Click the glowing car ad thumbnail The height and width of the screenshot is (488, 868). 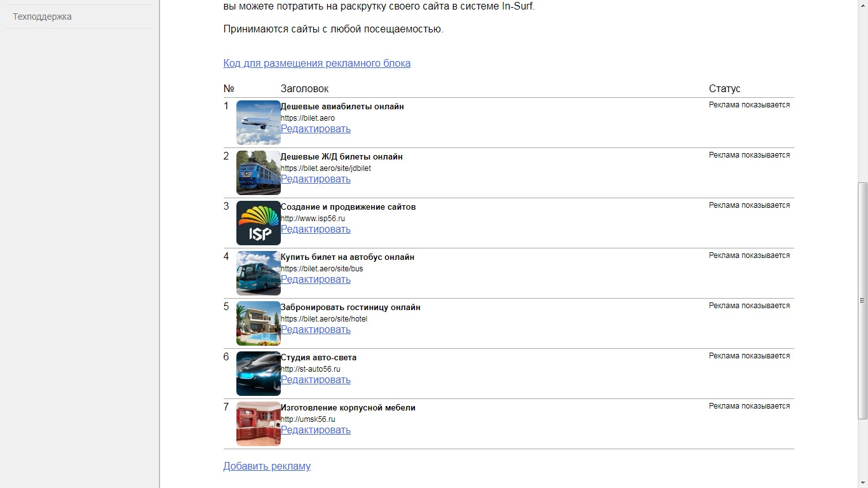coord(259,374)
